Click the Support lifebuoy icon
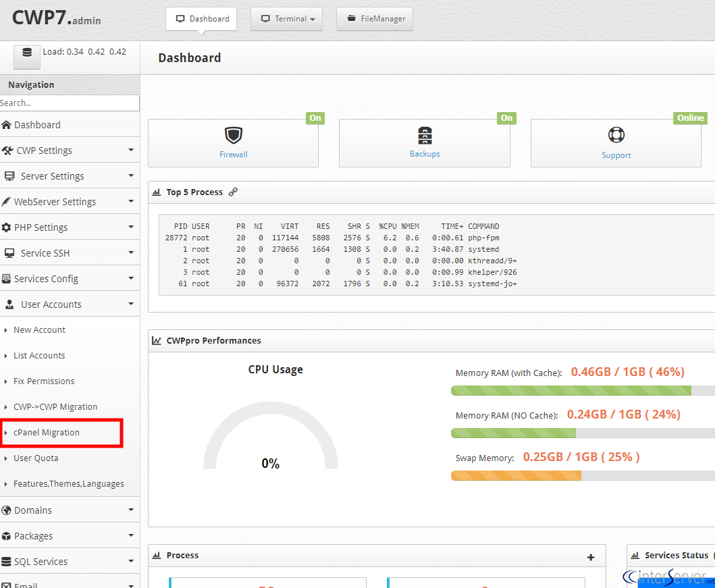This screenshot has height=588, width=715. point(616,135)
